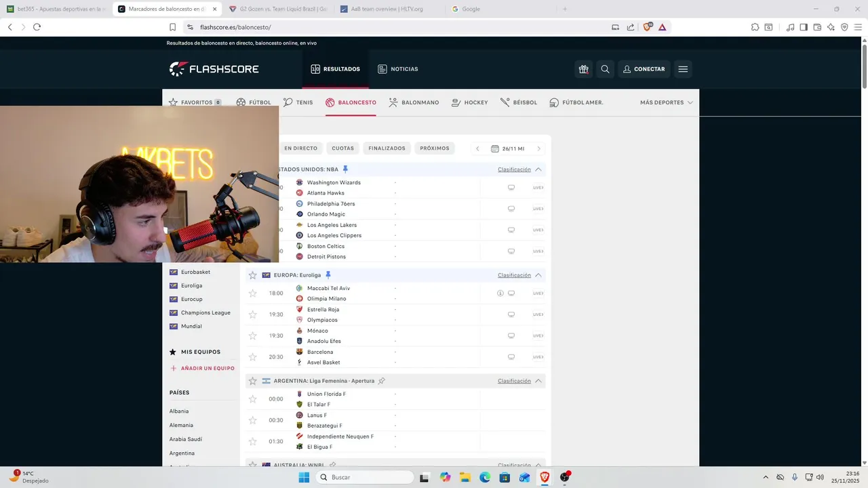
Task: Open the RESULTADOS tab
Action: pyautogui.click(x=336, y=69)
